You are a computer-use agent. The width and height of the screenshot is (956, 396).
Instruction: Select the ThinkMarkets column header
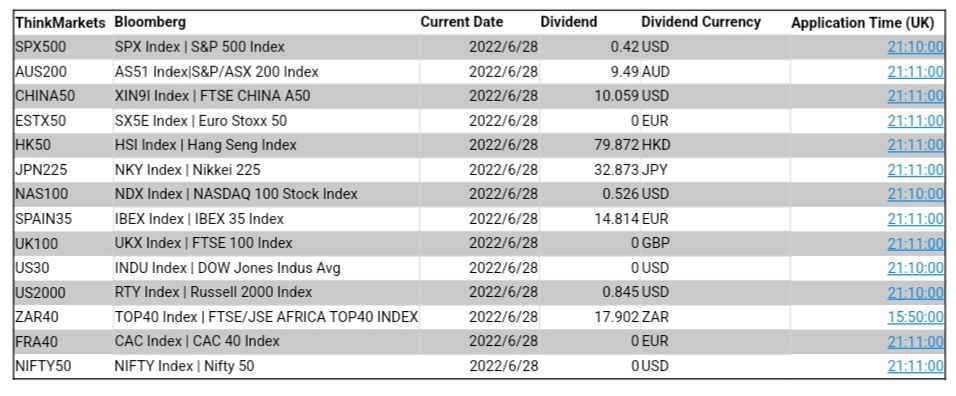pyautogui.click(x=60, y=23)
